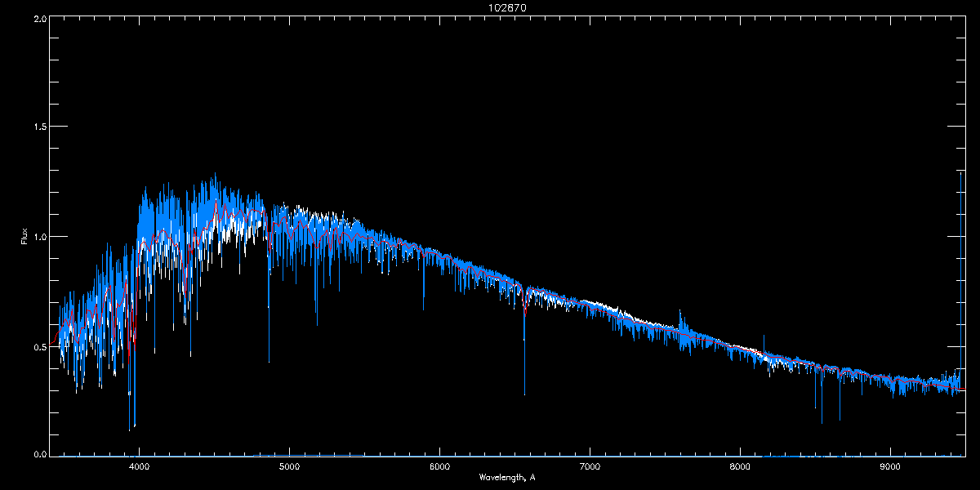980x490 pixels.
Task: Click the plot title 102870
Action: coord(490,8)
